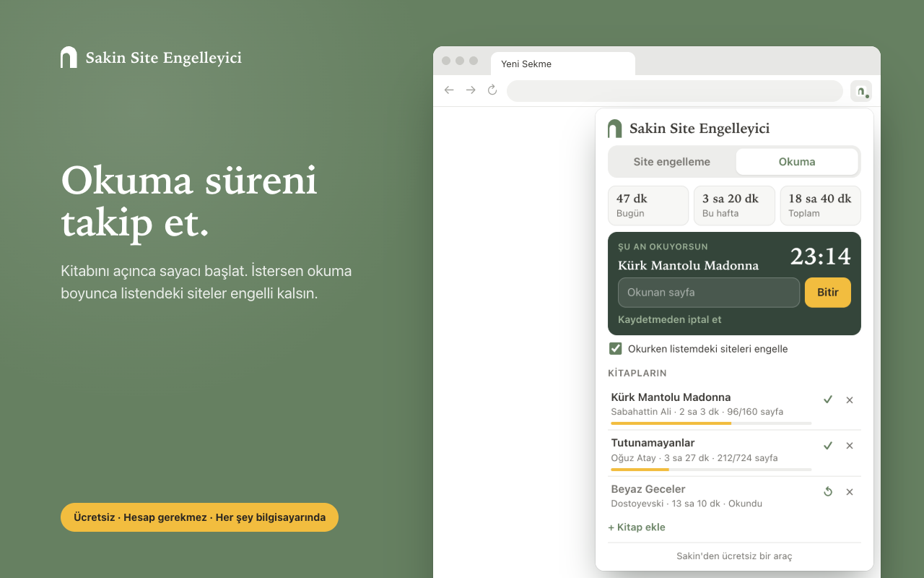Viewport: 924px width, 578px height.
Task: Open 'Sakin'den ücretsiz bir araç' footer link
Action: 734,556
